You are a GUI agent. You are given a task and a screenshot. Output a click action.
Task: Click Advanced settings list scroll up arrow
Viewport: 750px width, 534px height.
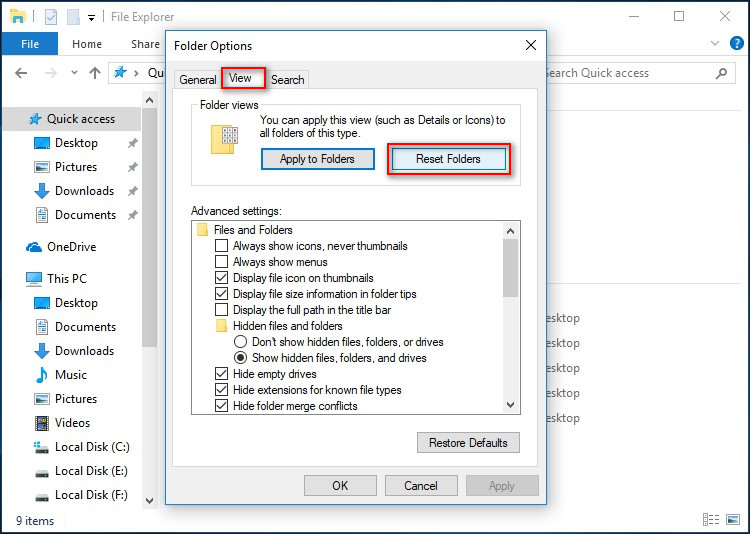click(510, 232)
